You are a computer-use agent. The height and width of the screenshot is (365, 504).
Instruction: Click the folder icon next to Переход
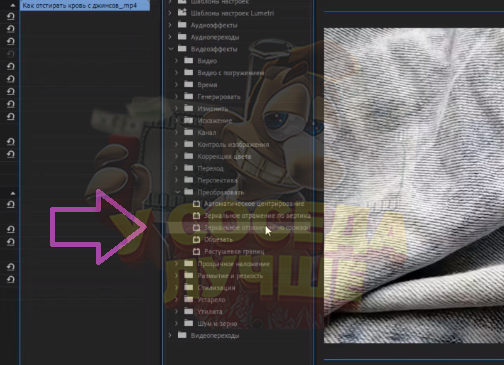[189, 168]
